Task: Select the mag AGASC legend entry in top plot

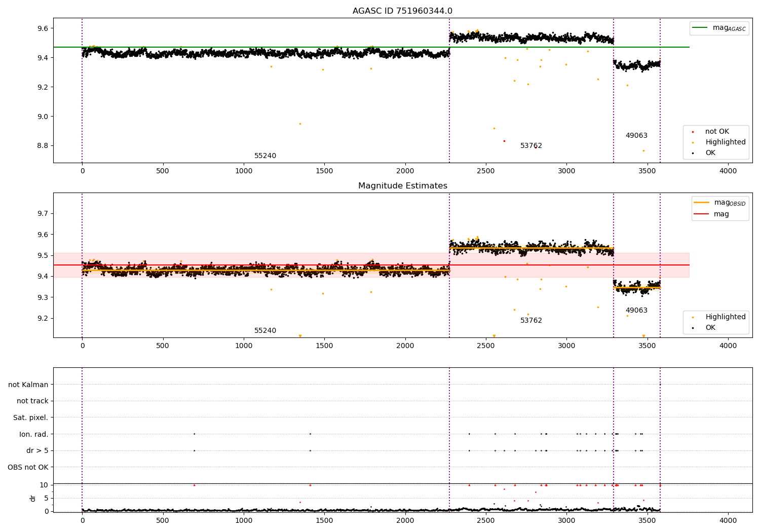Action: pyautogui.click(x=719, y=28)
